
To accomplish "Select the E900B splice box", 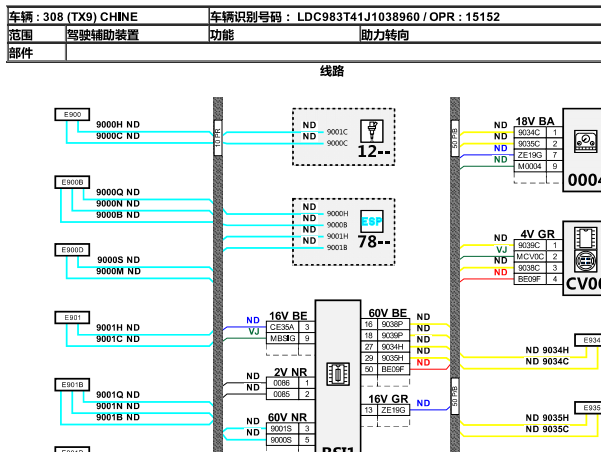I will [72, 182].
